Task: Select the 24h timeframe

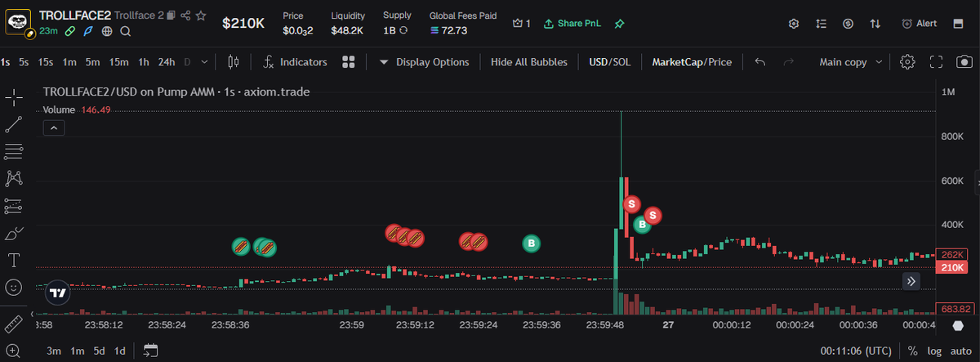Action: [167, 62]
